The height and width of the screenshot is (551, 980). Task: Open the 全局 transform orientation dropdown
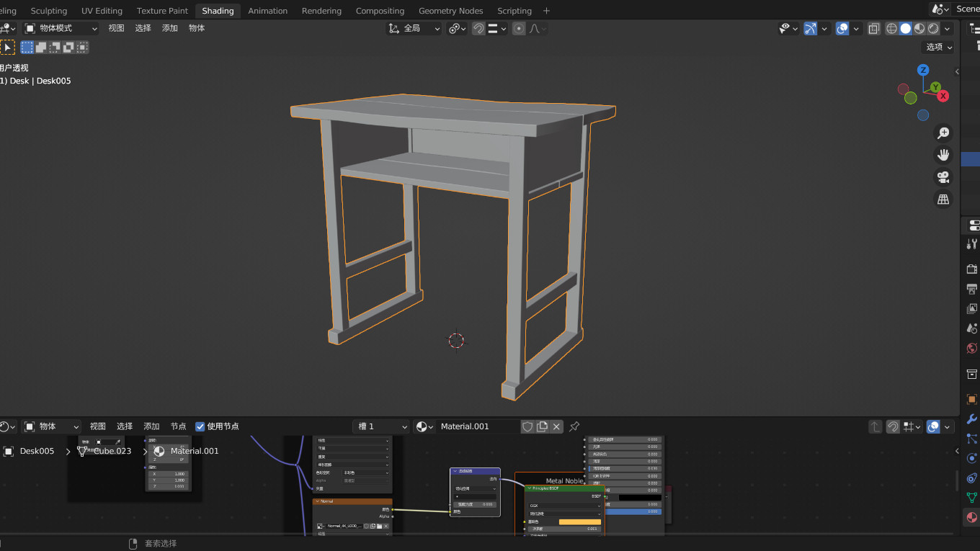(414, 29)
